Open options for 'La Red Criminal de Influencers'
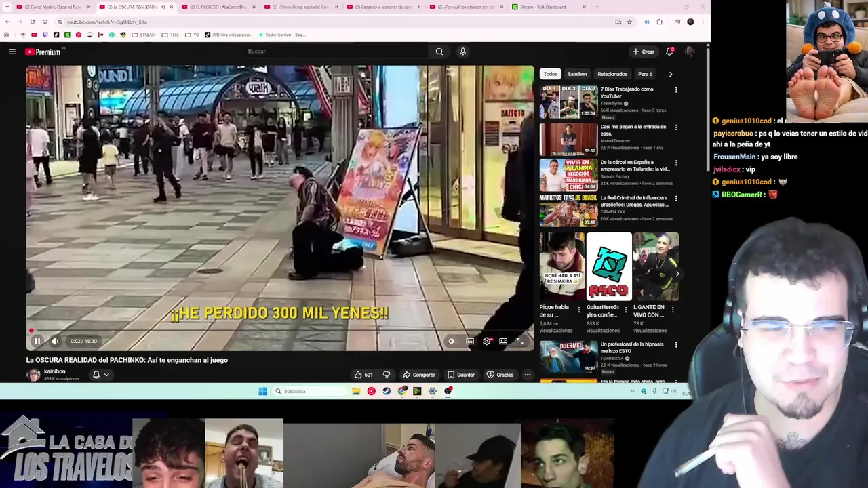 [676, 199]
